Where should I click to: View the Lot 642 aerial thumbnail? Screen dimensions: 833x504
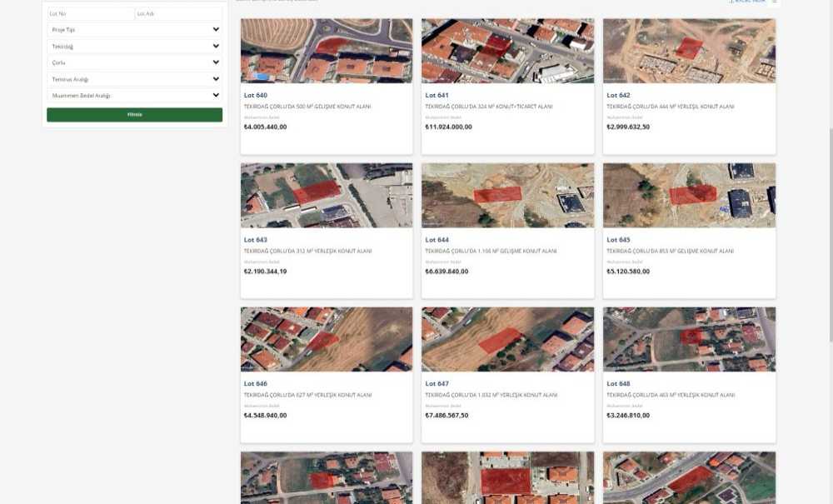[x=689, y=51]
